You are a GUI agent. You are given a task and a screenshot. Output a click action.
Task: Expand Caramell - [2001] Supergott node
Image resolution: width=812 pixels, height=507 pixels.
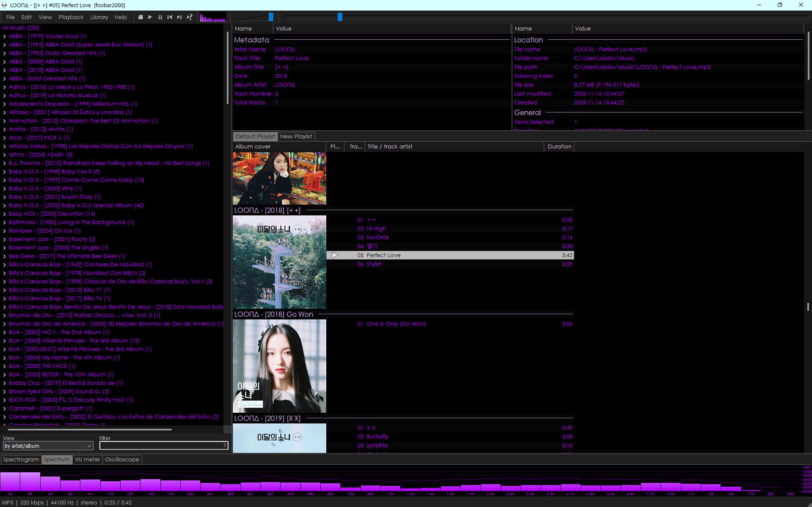pyautogui.click(x=5, y=408)
